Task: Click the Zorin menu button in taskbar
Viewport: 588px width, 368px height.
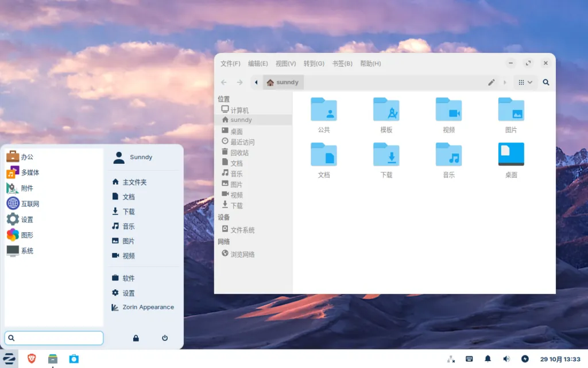Action: click(x=9, y=359)
